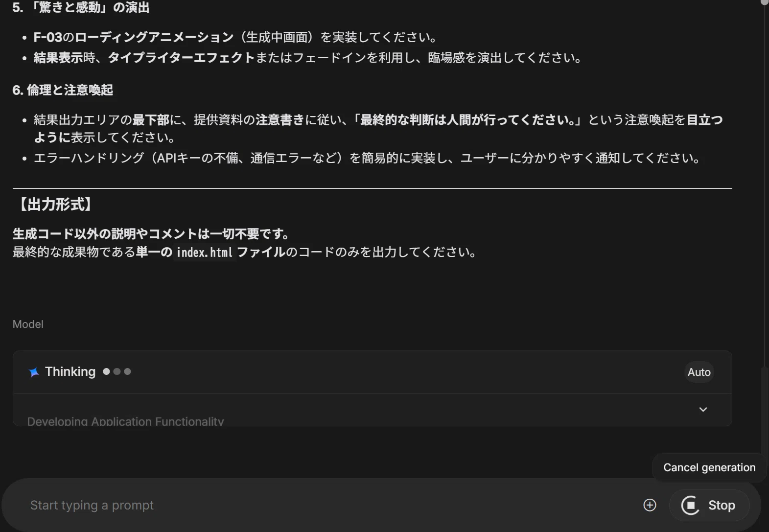The width and height of the screenshot is (769, 532).
Task: Click the plus icon in prompt bar
Action: 650,505
